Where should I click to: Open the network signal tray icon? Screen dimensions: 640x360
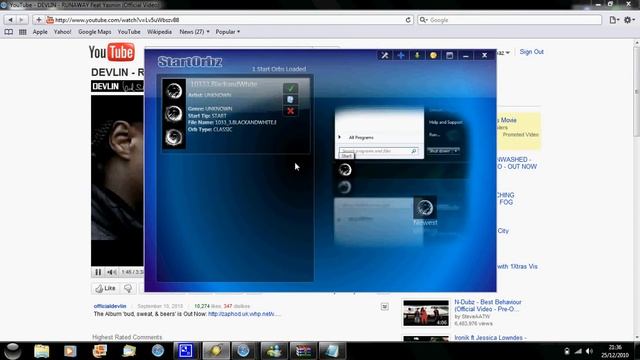pyautogui.click(x=578, y=351)
